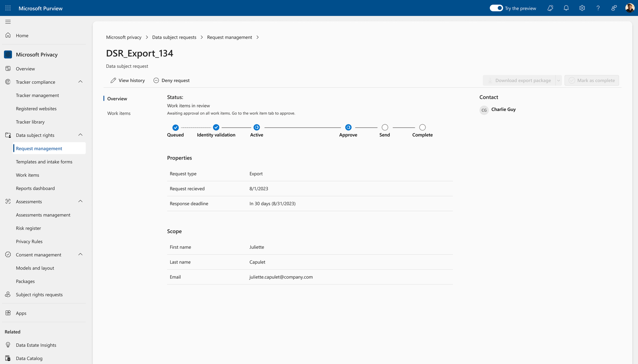
Task: Go to Microsoft privacy breadcrumb
Action: pyautogui.click(x=124, y=37)
